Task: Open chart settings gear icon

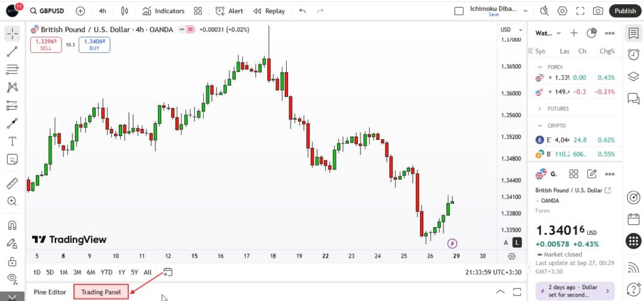Action: tap(562, 11)
